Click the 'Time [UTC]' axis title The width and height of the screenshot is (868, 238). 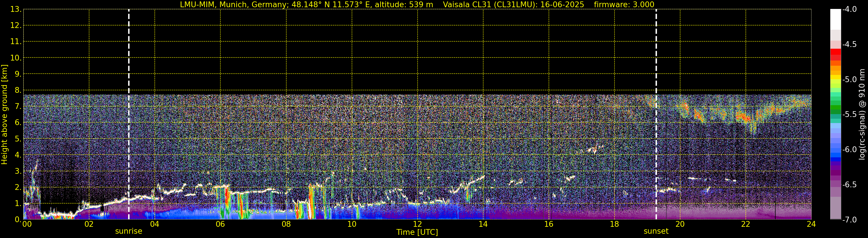[x=417, y=232]
